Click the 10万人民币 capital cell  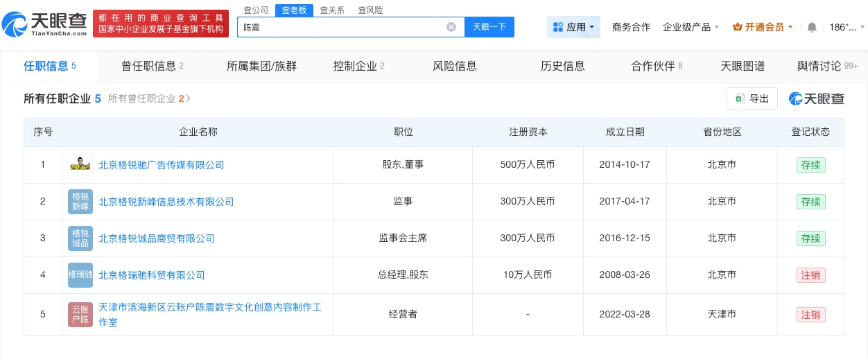[x=528, y=275]
